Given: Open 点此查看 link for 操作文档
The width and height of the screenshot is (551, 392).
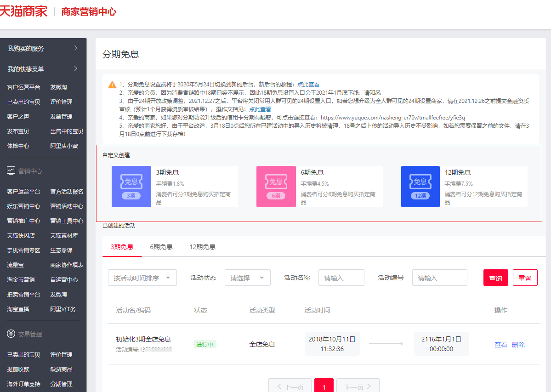Looking at the screenshot, I should (260, 109).
